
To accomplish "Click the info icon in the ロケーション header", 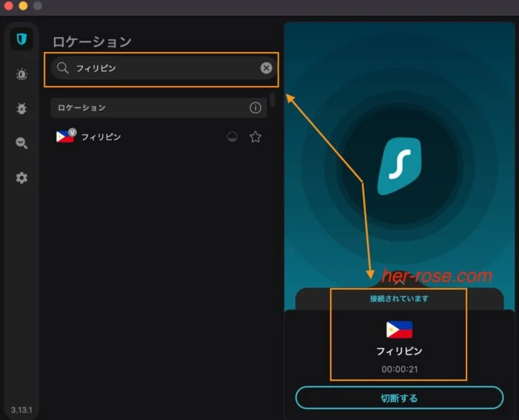I will [255, 108].
